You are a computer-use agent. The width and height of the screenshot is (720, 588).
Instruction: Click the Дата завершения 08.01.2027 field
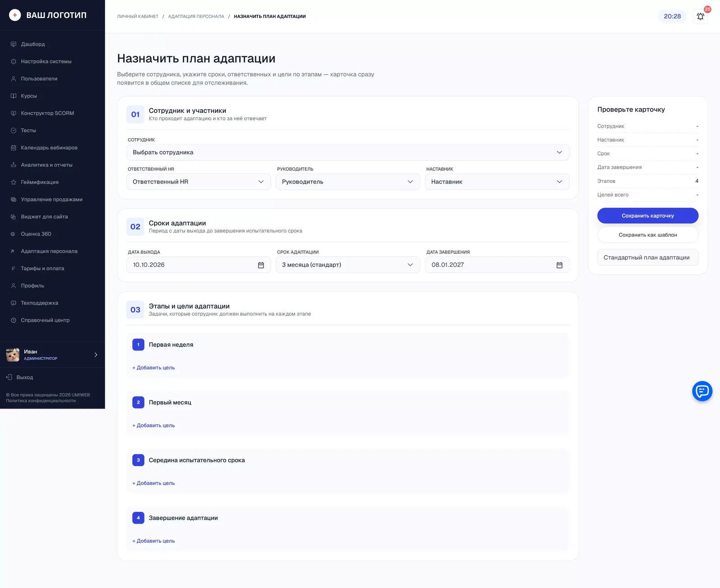click(497, 265)
